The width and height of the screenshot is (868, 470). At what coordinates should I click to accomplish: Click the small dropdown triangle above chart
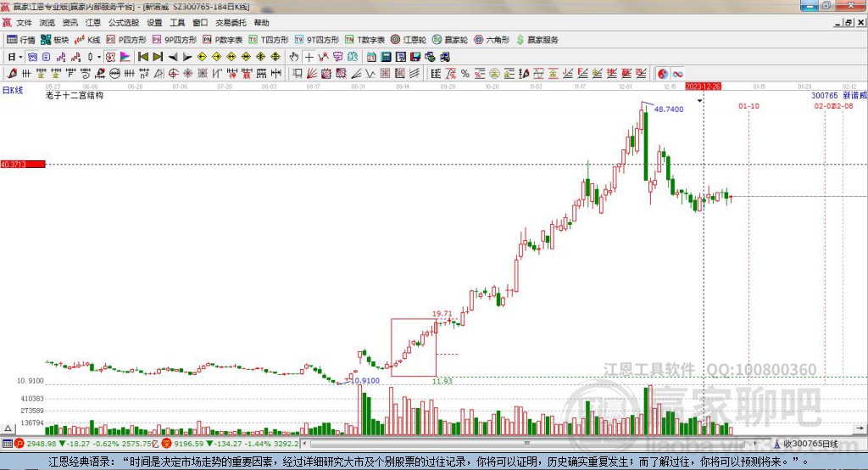point(699,101)
